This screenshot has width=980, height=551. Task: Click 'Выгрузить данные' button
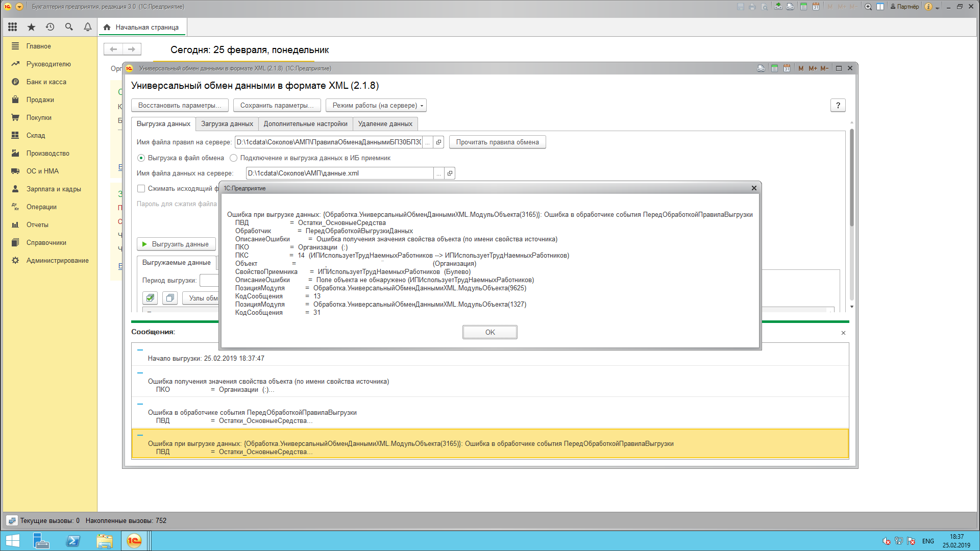176,244
